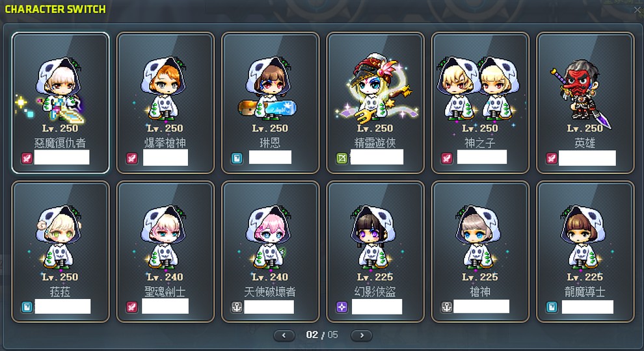The width and height of the screenshot is (644, 351).
Task: Click the pirate anchor icon under 天使破壞者
Action: point(237,307)
